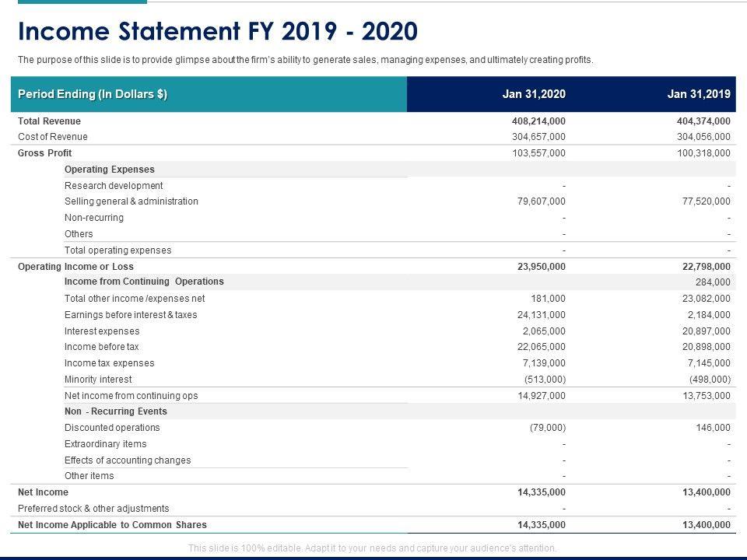Click the 24,131,000 value
The width and height of the screenshot is (747, 560).
pos(542,315)
